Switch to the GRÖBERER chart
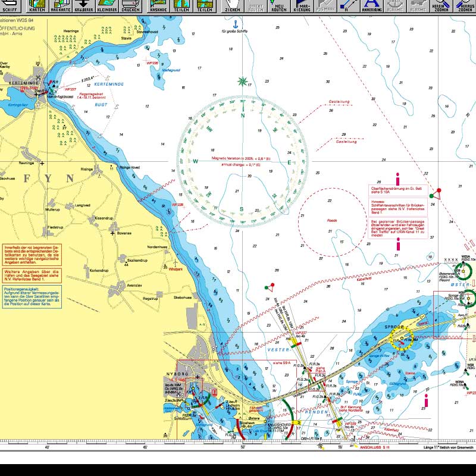This screenshot has width=476, height=476. point(83,7)
